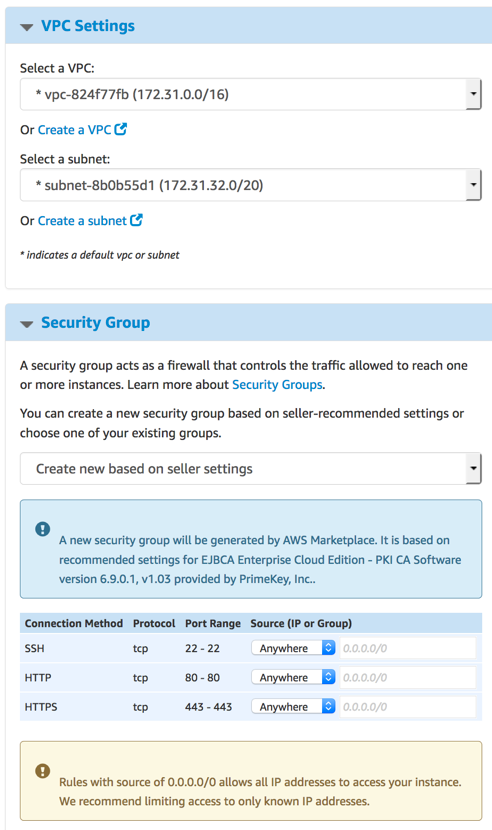Open the Select a VPC dropdown

click(x=251, y=94)
